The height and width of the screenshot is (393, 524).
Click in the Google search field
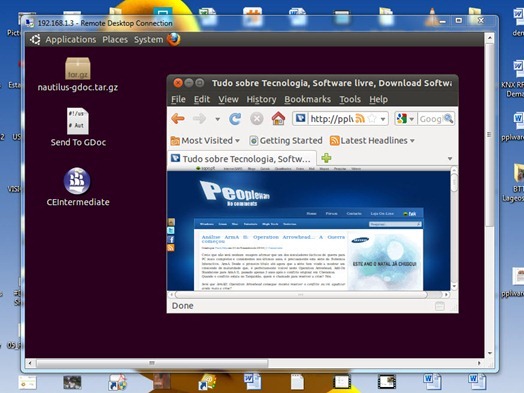430,119
